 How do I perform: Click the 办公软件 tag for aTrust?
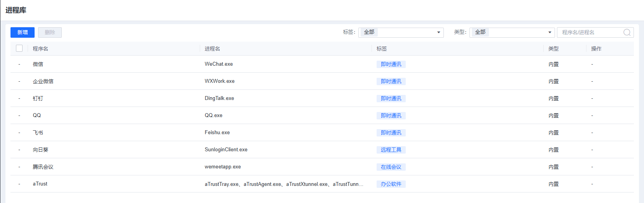click(x=391, y=184)
